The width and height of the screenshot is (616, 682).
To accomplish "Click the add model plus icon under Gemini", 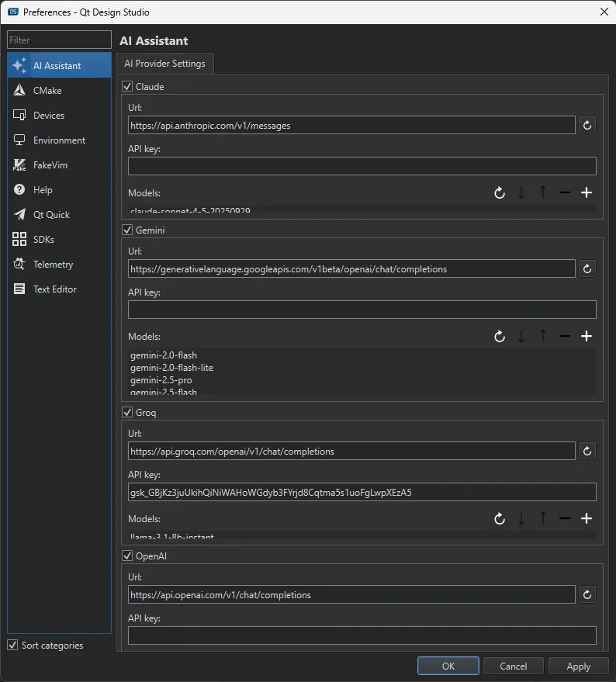I will (x=587, y=336).
